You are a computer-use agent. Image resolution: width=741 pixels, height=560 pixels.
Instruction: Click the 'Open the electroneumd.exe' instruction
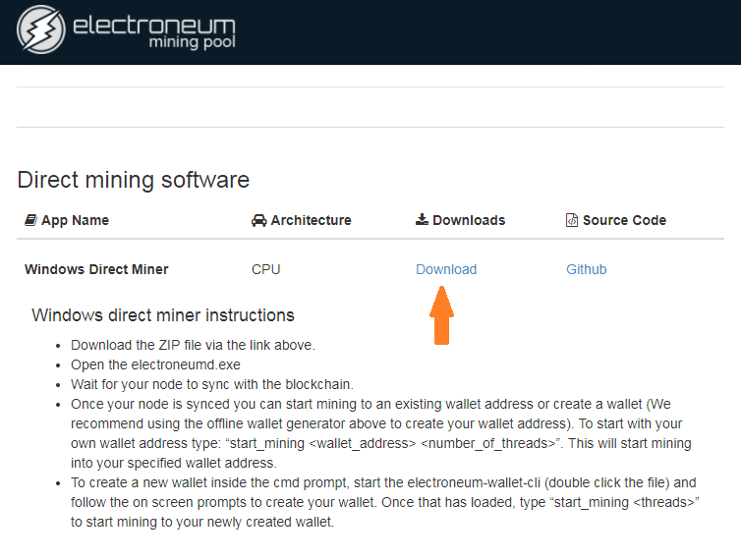155,364
